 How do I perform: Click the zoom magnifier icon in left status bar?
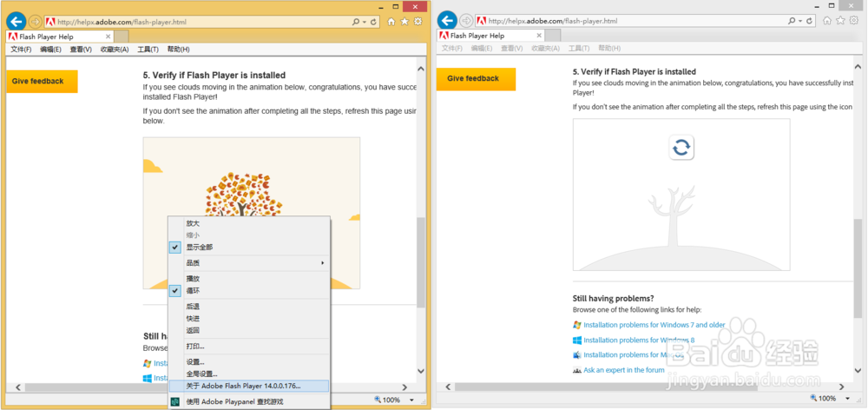click(378, 399)
